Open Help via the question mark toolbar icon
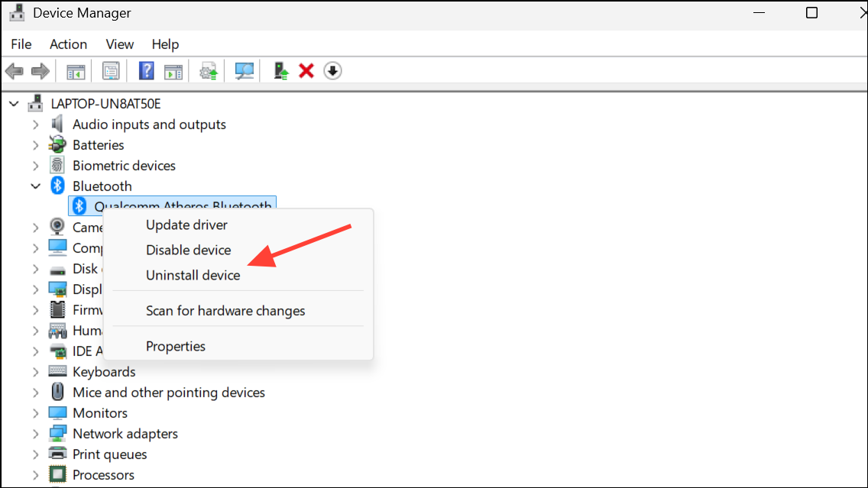The height and width of the screenshot is (488, 868). point(146,70)
